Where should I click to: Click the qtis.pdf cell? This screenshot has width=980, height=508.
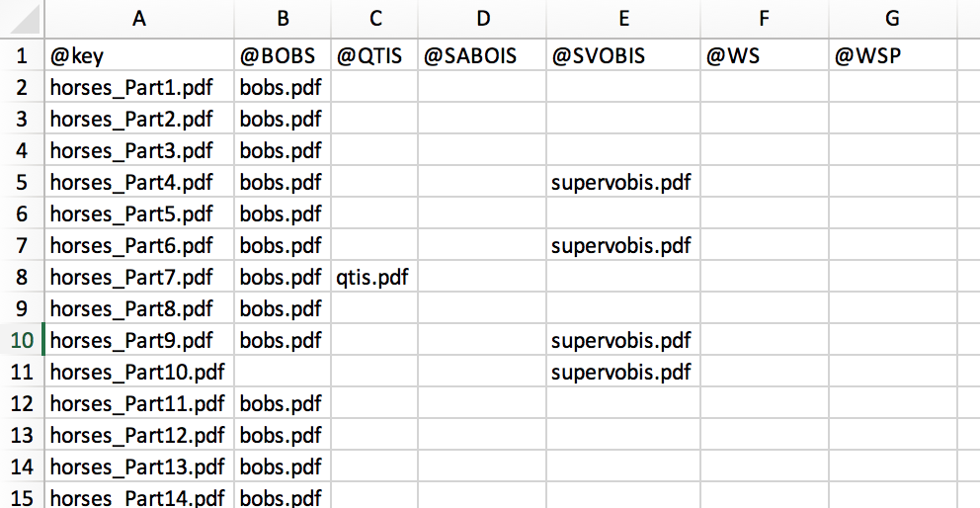[x=373, y=278]
